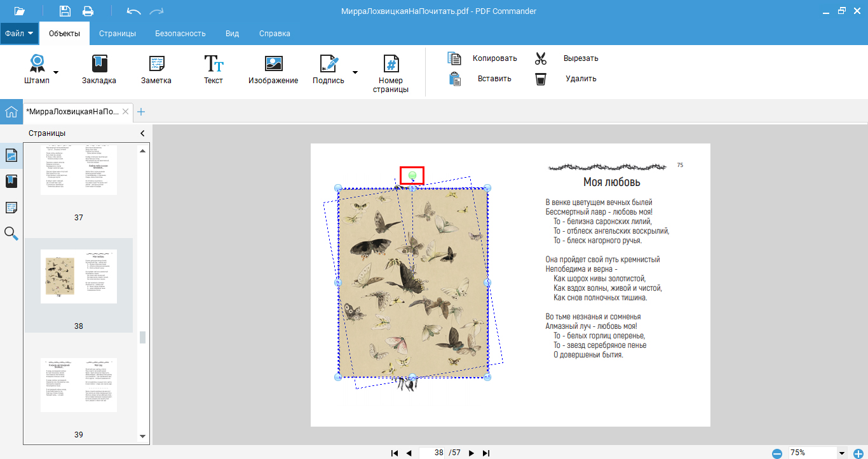The height and width of the screenshot is (459, 868).
Task: Add a signature with Подпись tool
Action: tap(329, 69)
